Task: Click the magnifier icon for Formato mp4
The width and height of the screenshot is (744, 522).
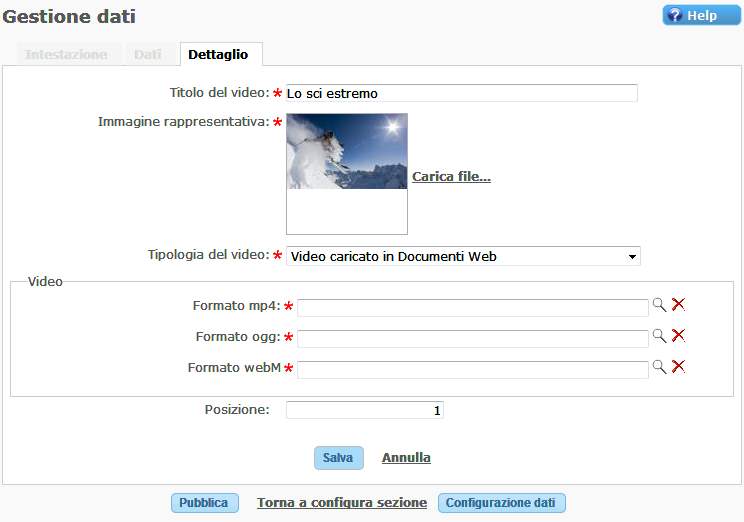Action: pyautogui.click(x=659, y=305)
